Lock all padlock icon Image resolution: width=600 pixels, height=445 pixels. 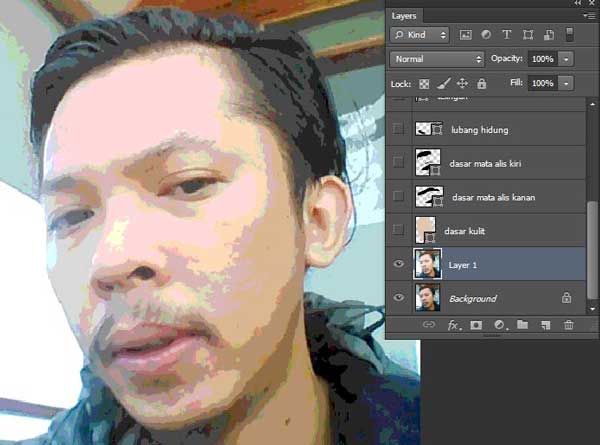point(482,83)
